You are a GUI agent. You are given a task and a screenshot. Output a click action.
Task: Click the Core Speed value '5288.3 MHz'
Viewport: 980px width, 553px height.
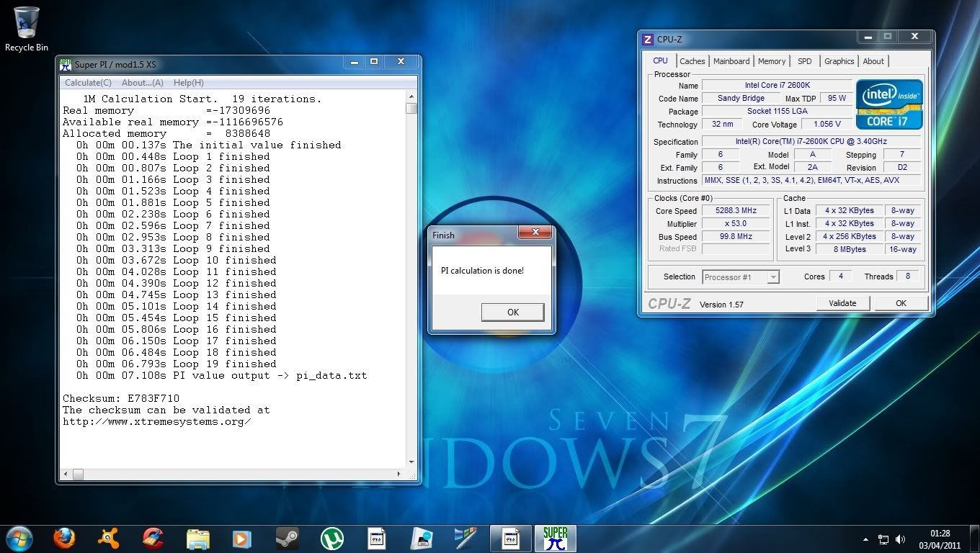point(736,210)
